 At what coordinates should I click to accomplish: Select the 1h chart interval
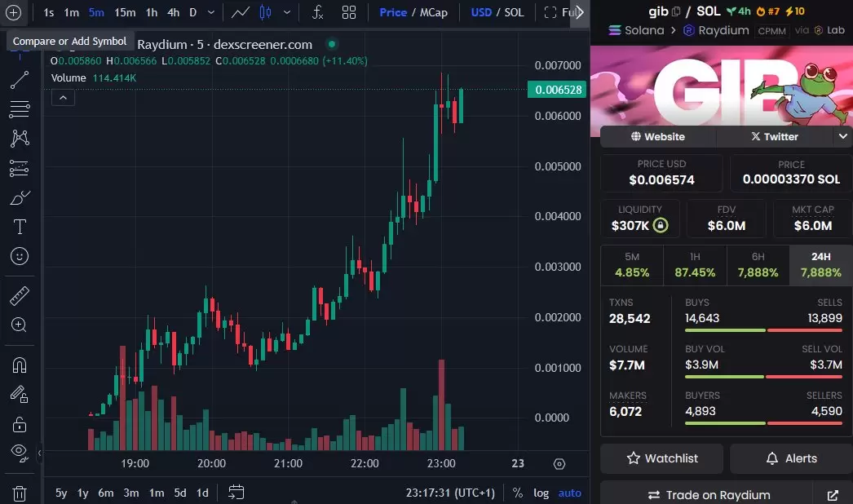[151, 12]
